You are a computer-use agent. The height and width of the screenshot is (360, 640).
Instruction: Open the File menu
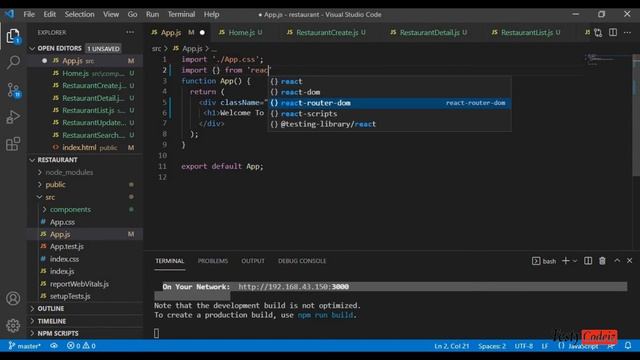tap(29, 14)
